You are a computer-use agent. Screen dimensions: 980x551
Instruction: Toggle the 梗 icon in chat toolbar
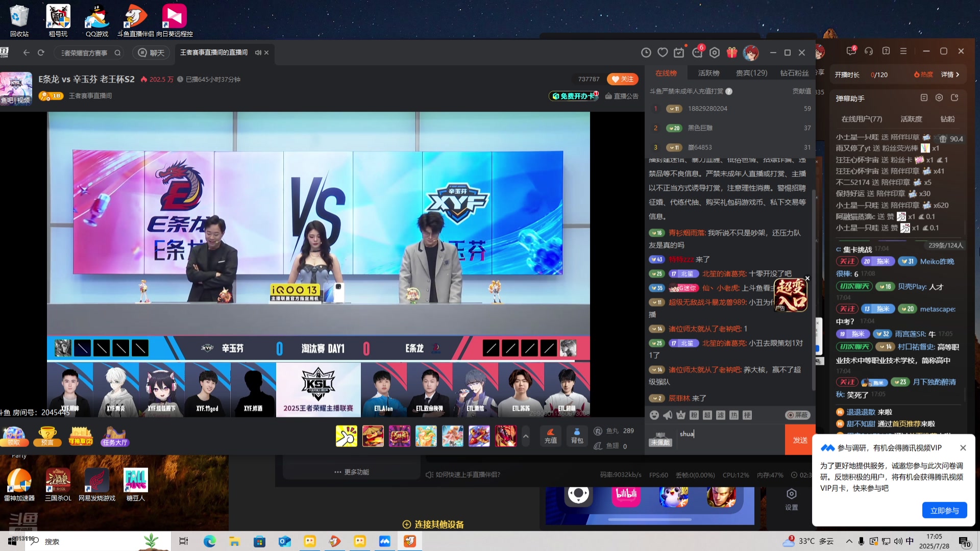pos(747,415)
